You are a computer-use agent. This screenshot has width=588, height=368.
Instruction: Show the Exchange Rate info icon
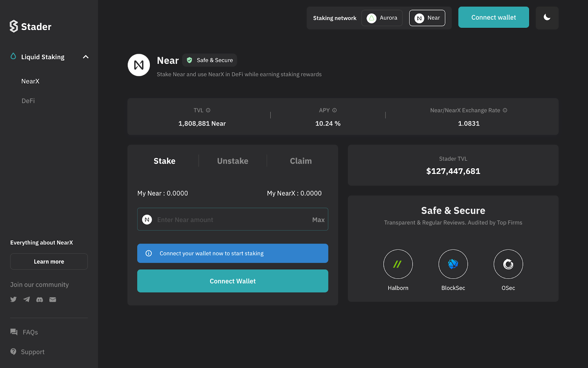pyautogui.click(x=505, y=110)
